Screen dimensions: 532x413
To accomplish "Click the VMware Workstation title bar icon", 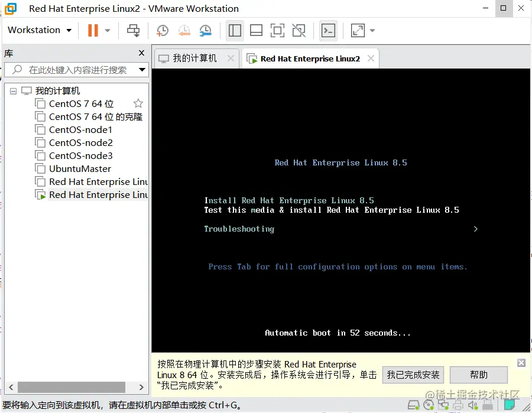I will click(11, 8).
